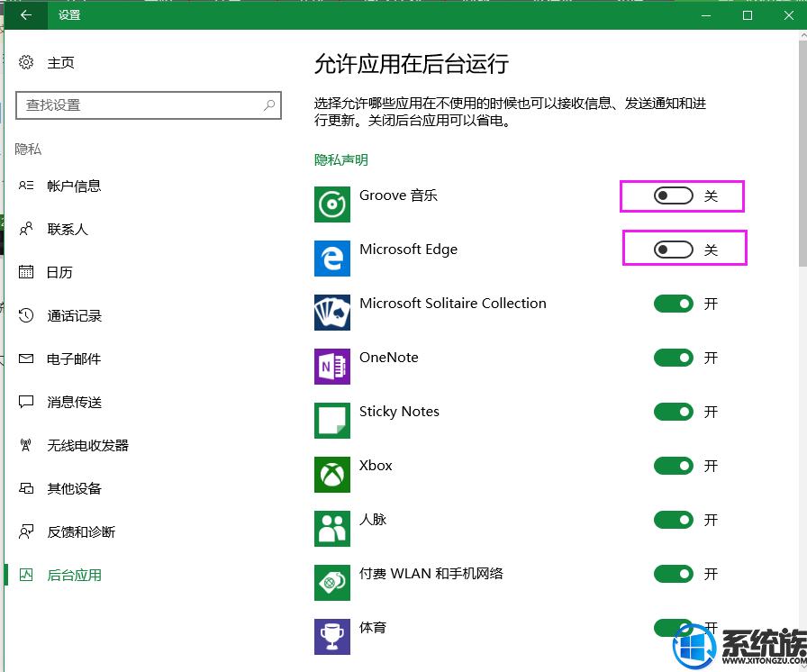Image resolution: width=807 pixels, height=672 pixels.
Task: Click the Microsoft Edge label
Action: (x=408, y=250)
